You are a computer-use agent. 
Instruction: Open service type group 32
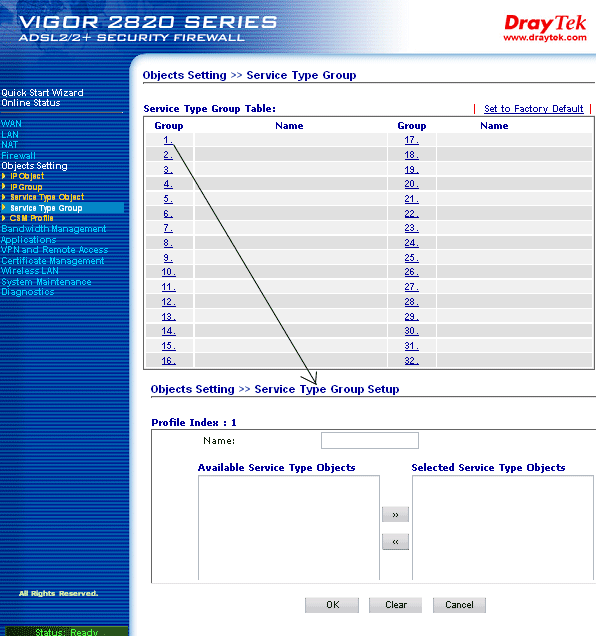(x=411, y=361)
